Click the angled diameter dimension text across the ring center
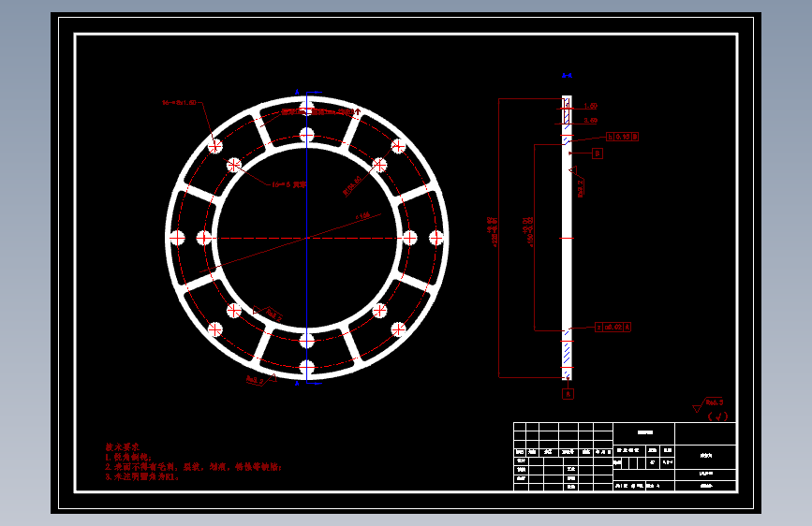This screenshot has height=526, width=812. 362,216
